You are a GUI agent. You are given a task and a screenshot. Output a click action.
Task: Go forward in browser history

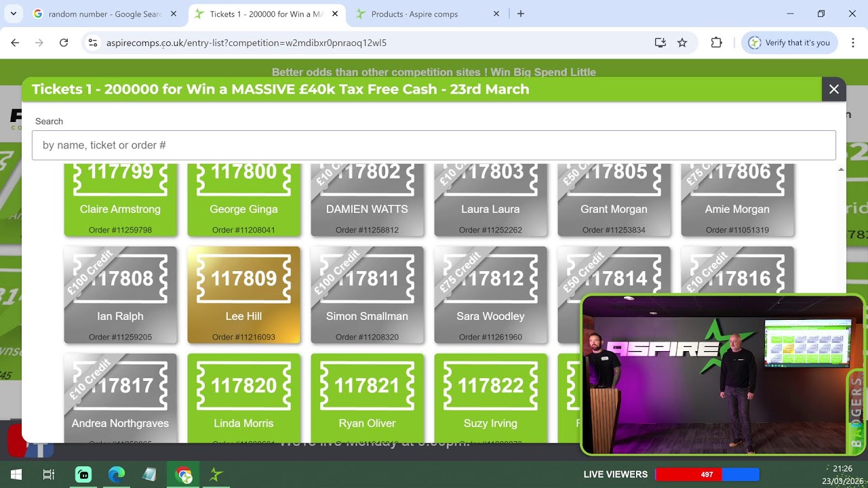(x=39, y=43)
